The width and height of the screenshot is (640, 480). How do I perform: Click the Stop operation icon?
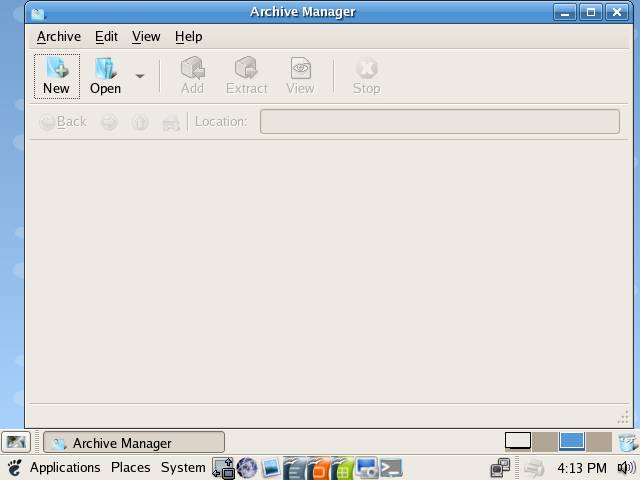point(366,76)
